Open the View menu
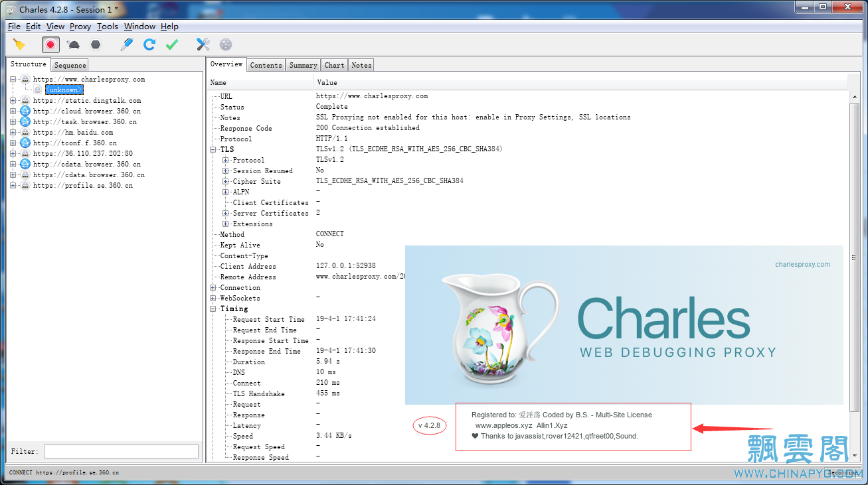This screenshot has height=485, width=868. (55, 27)
